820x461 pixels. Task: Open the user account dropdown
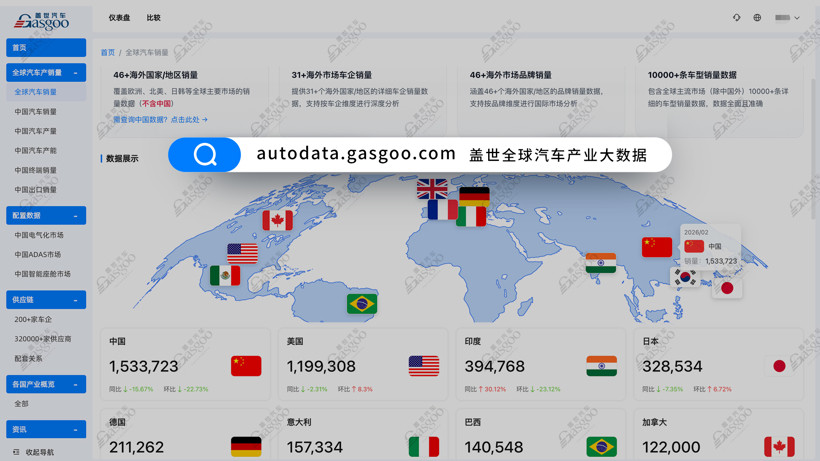[787, 18]
